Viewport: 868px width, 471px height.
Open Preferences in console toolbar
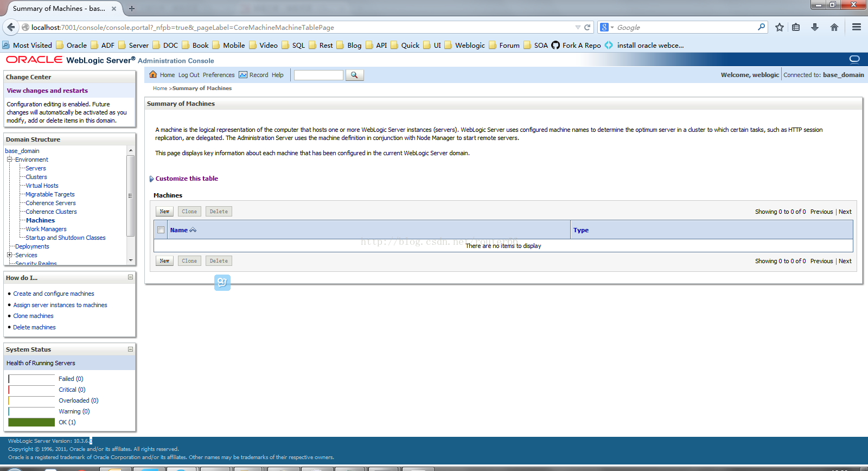click(x=219, y=75)
